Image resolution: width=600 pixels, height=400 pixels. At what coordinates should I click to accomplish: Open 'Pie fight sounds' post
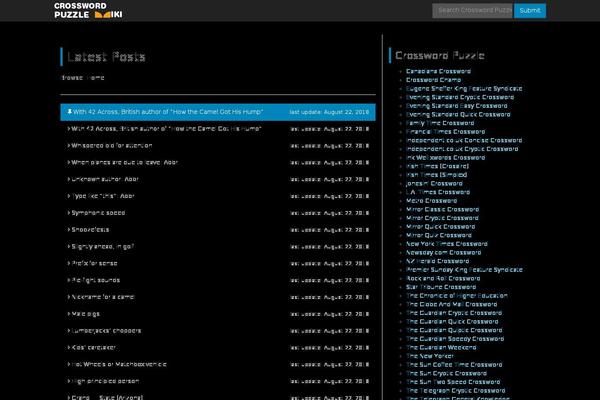(x=96, y=281)
